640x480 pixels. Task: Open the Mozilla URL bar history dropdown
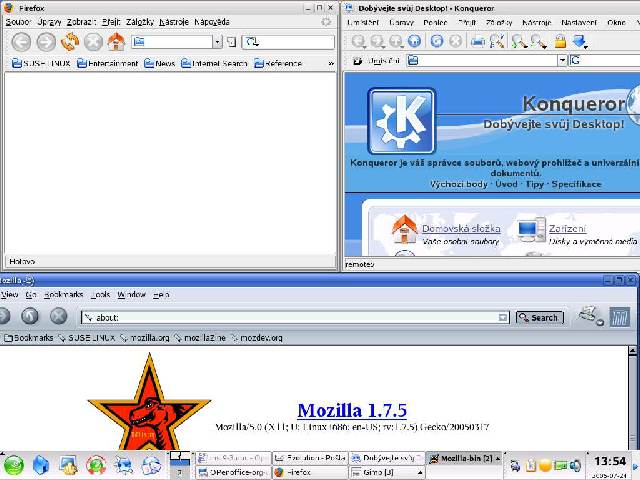coord(503,318)
